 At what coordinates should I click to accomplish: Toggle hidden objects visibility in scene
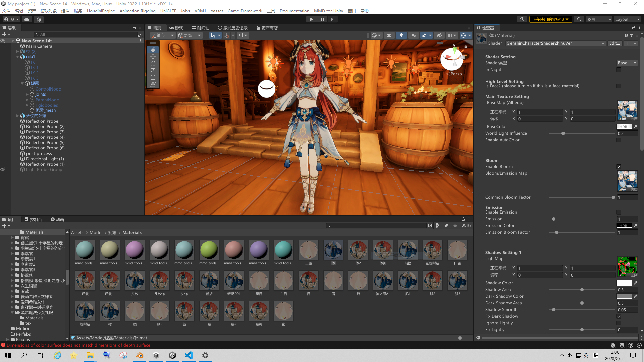(x=439, y=35)
